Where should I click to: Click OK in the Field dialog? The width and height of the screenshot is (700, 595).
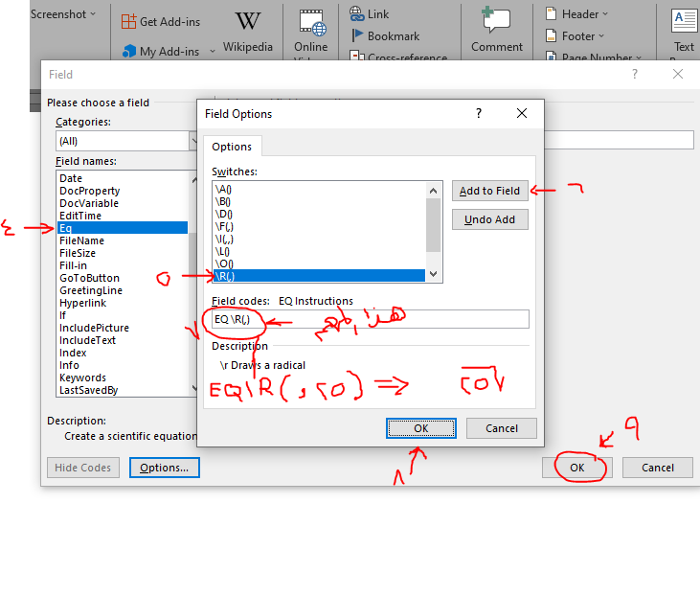[576, 468]
